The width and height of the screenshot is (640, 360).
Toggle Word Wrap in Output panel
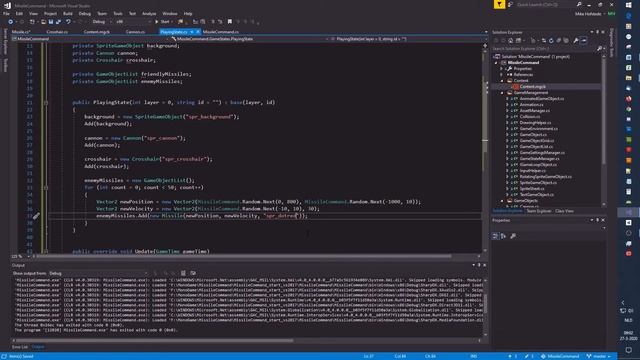coord(193,273)
